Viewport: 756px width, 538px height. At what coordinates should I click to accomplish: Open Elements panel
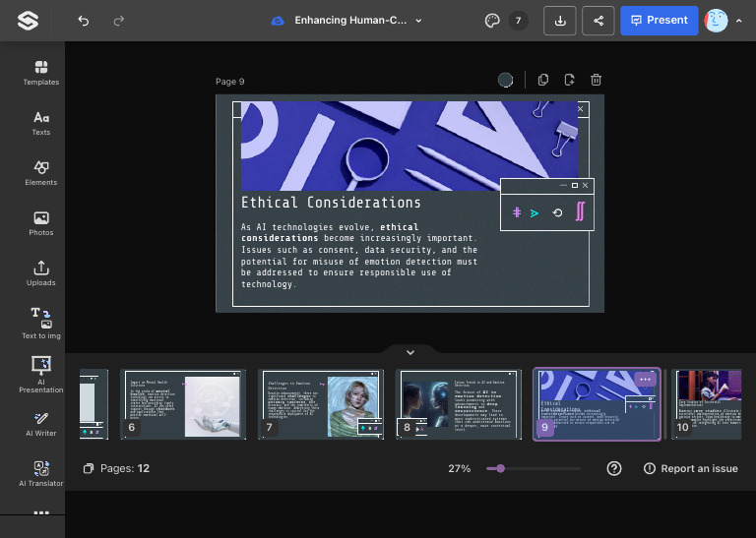41,173
